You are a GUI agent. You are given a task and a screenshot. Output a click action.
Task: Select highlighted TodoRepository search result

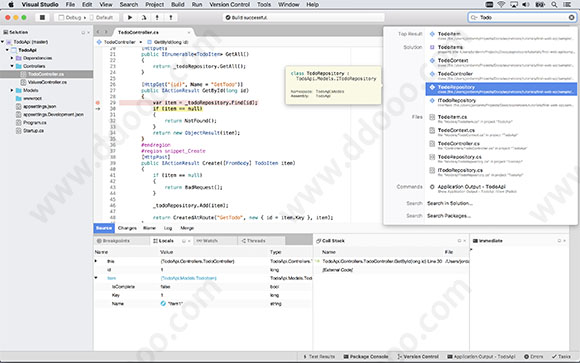[501, 89]
